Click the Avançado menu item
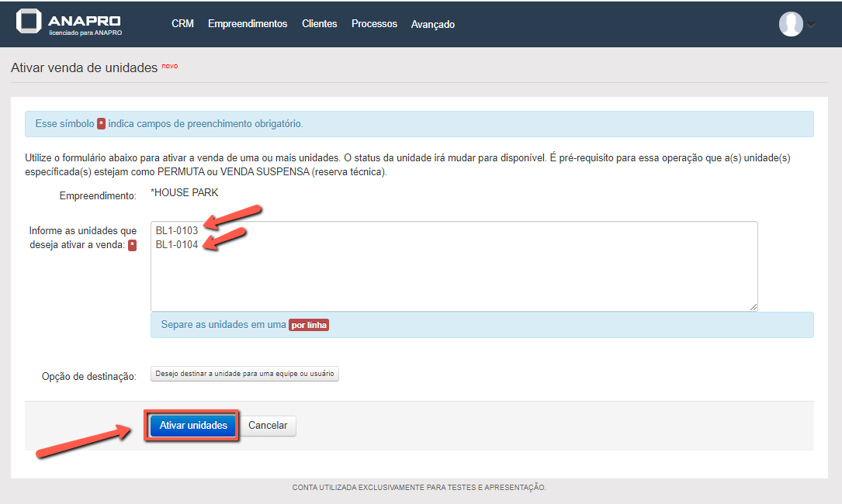This screenshot has width=842, height=504. (432, 25)
